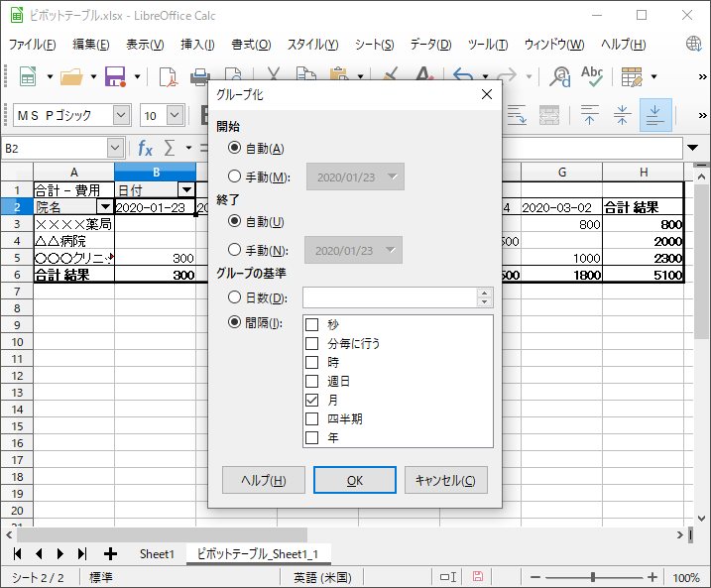The height and width of the screenshot is (588, 711).
Task: Open the undo history dropdown arrow
Action: click(485, 76)
